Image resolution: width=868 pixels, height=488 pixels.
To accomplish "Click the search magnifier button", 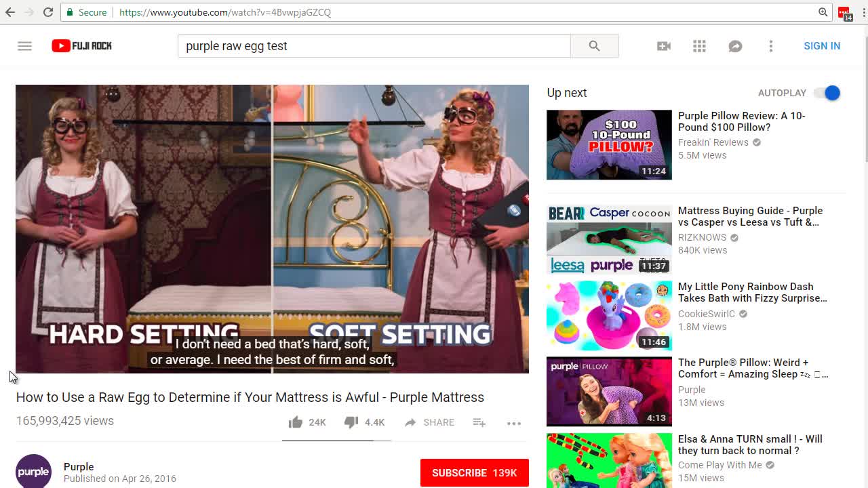I will (x=595, y=46).
